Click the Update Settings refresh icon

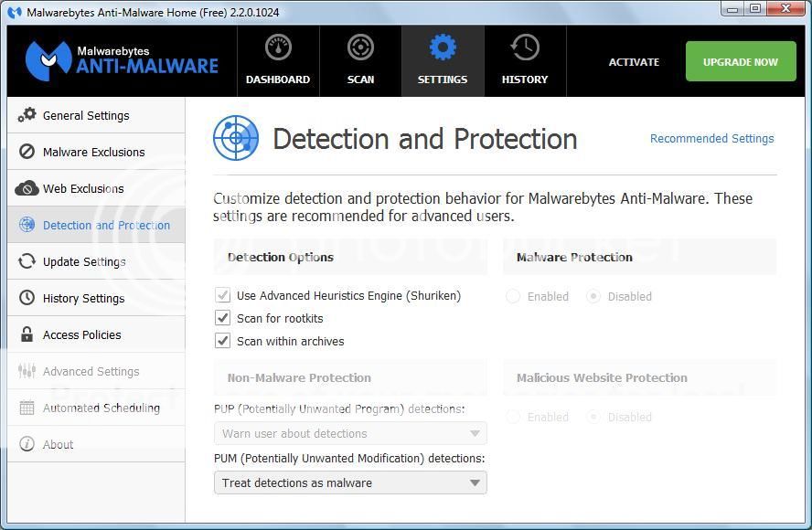27,261
